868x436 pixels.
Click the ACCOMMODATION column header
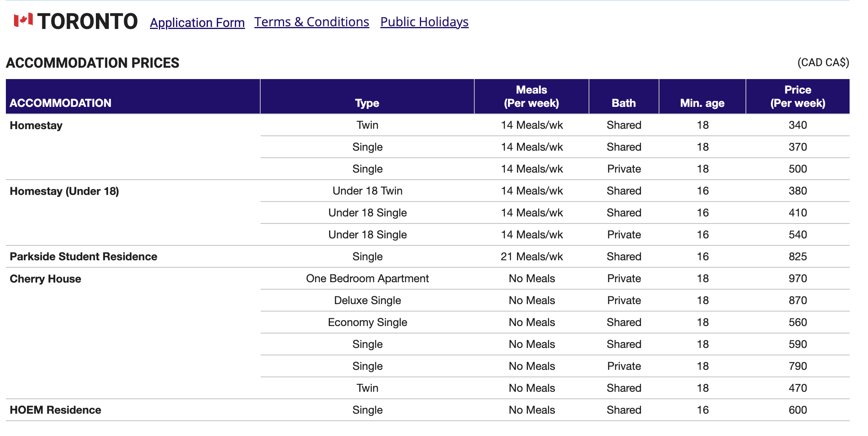point(61,103)
